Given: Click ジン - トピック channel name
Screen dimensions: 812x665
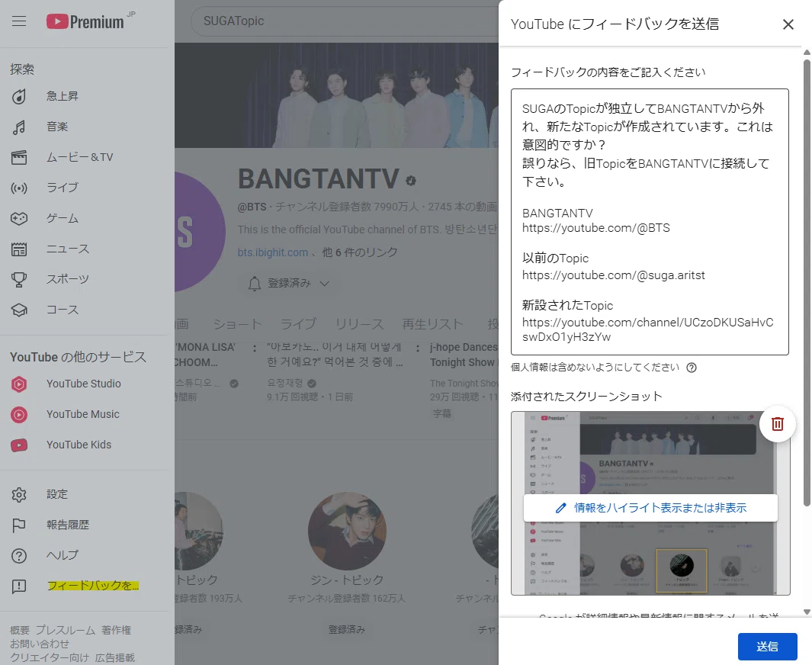Looking at the screenshot, I should click(347, 580).
